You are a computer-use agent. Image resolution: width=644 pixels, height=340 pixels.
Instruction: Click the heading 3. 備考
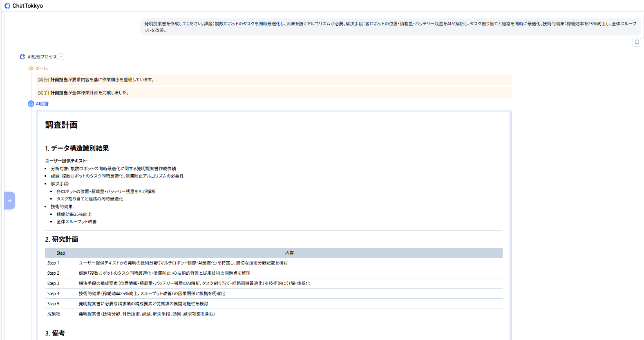55,333
